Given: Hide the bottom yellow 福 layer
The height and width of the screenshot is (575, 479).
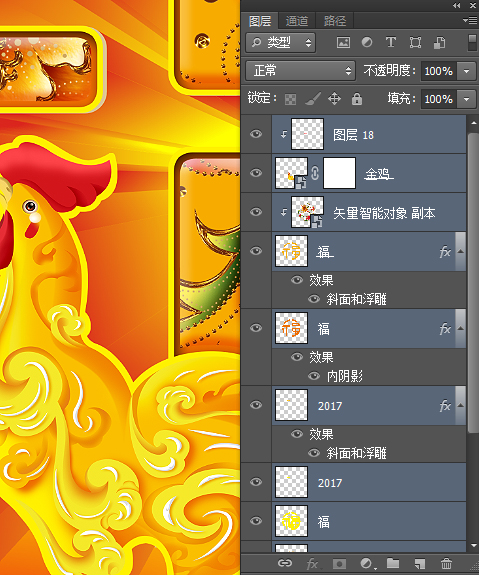Looking at the screenshot, I should (256, 521).
